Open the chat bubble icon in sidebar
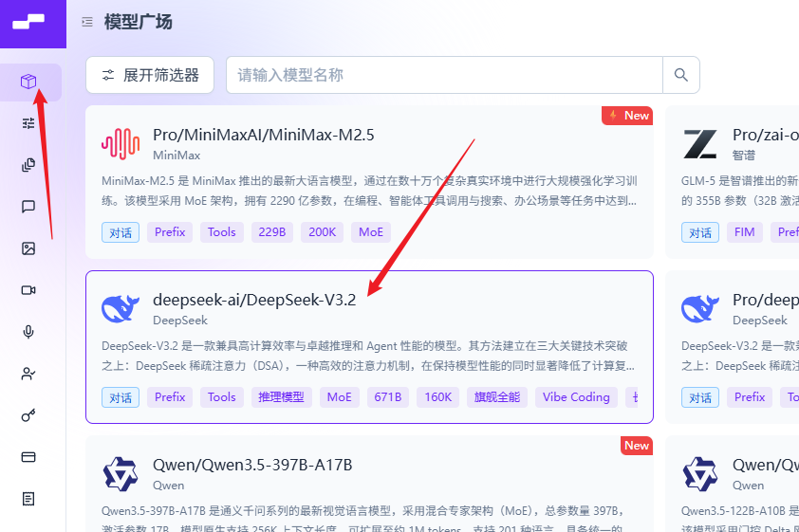The image size is (799, 532). 28,207
